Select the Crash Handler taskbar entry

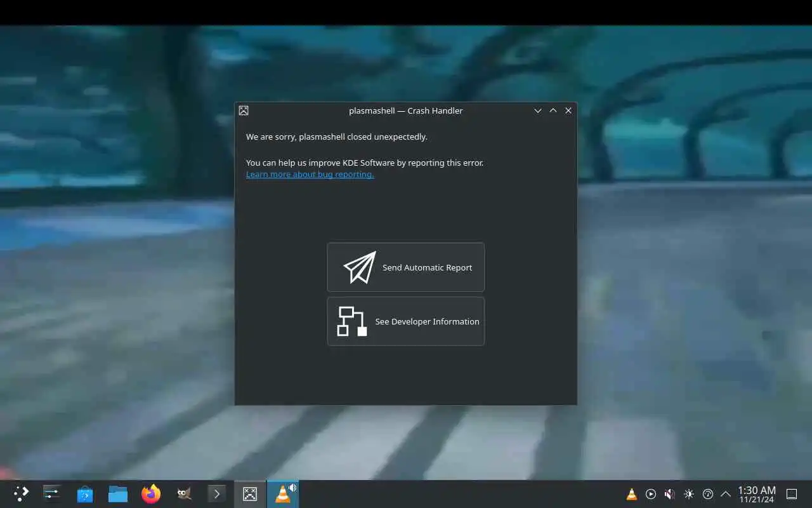tap(250, 493)
